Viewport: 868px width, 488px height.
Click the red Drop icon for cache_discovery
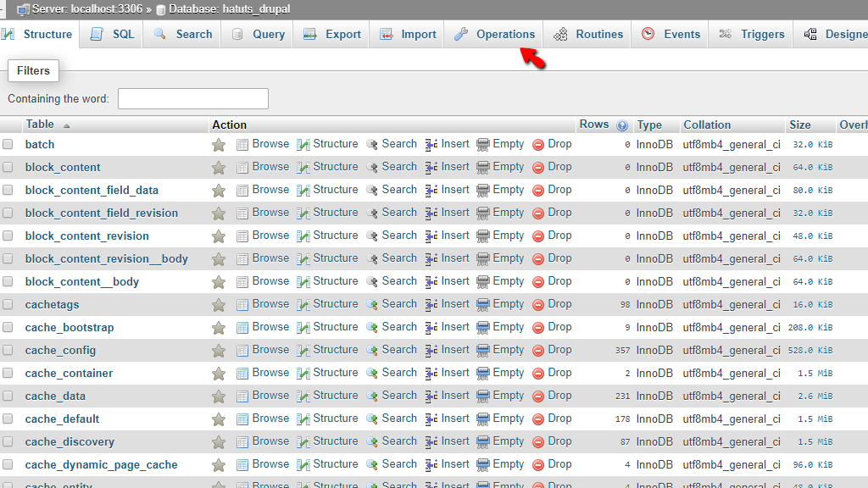click(538, 442)
